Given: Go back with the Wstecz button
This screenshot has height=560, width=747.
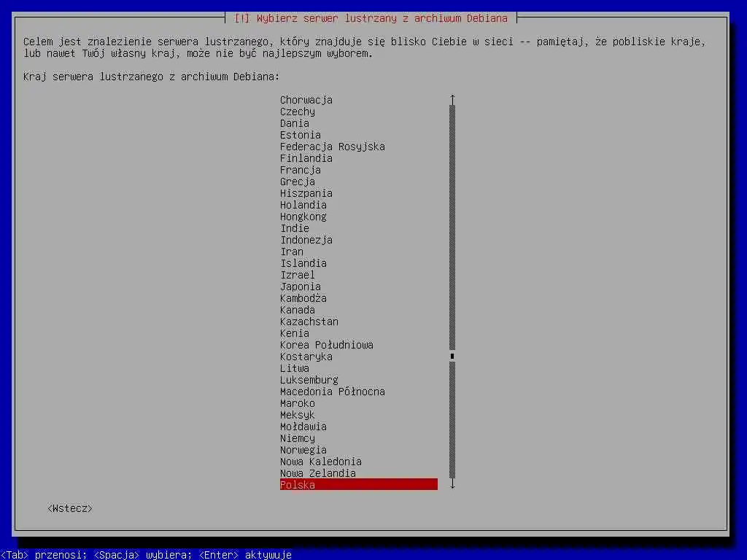Looking at the screenshot, I should [70, 508].
